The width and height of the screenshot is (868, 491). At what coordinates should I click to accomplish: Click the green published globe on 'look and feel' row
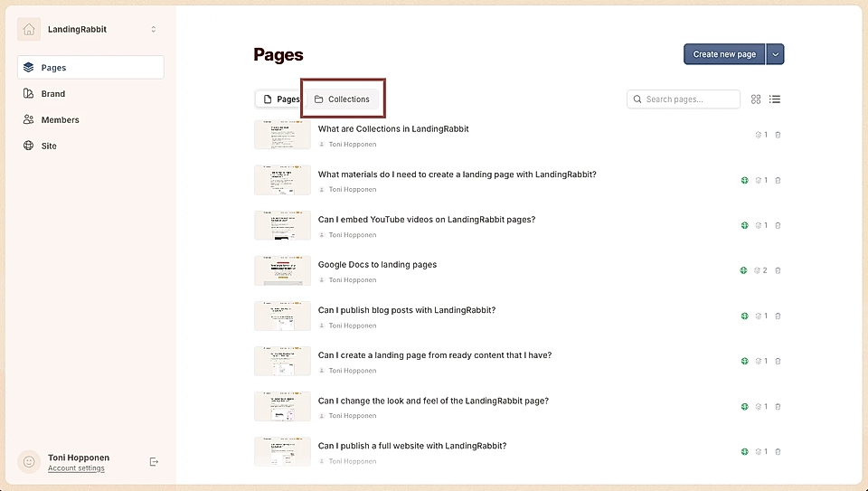click(x=744, y=406)
